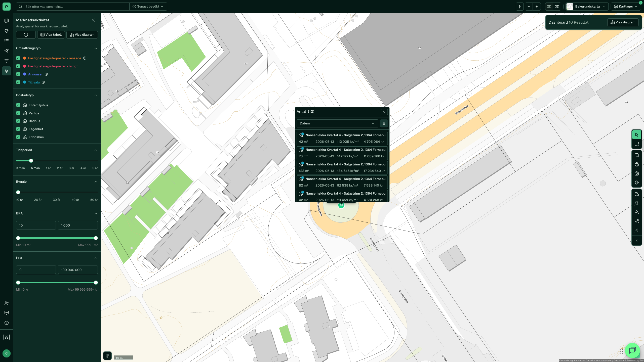Click the locate target icon
The image size is (644, 362).
point(636,183)
